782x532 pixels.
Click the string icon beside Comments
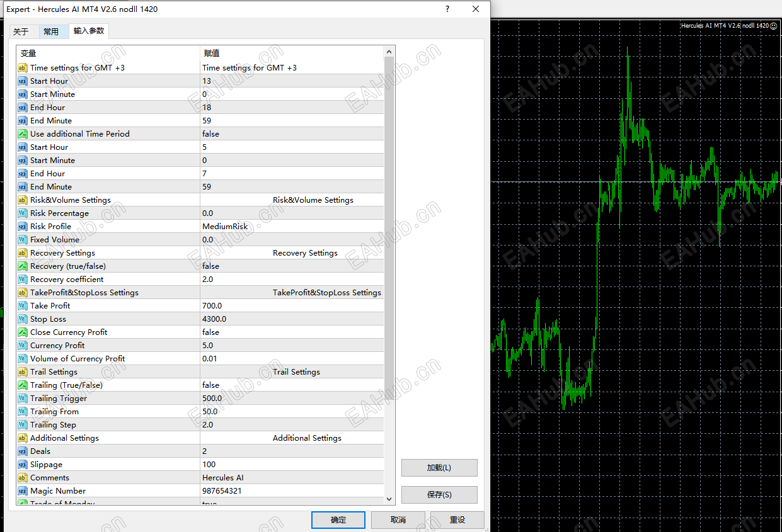tap(23, 478)
